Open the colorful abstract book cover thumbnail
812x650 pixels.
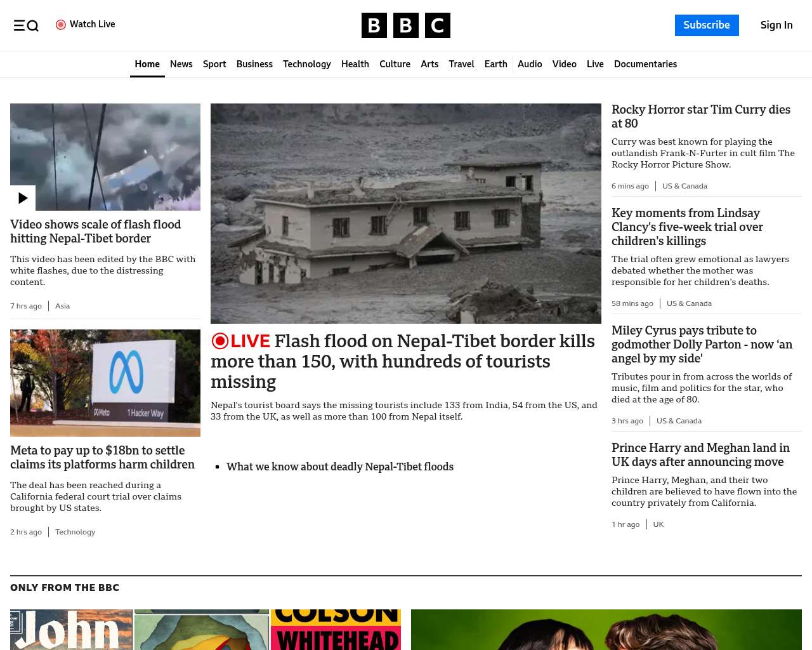tap(202, 630)
